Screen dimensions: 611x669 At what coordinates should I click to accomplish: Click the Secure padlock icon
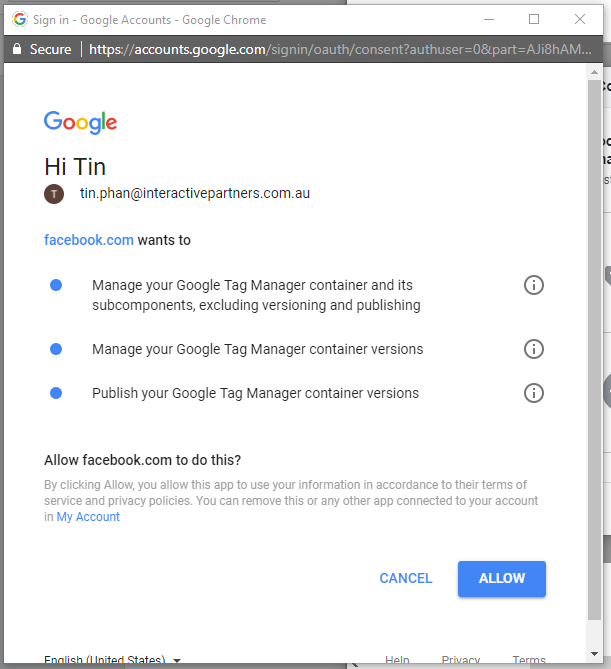coord(17,49)
